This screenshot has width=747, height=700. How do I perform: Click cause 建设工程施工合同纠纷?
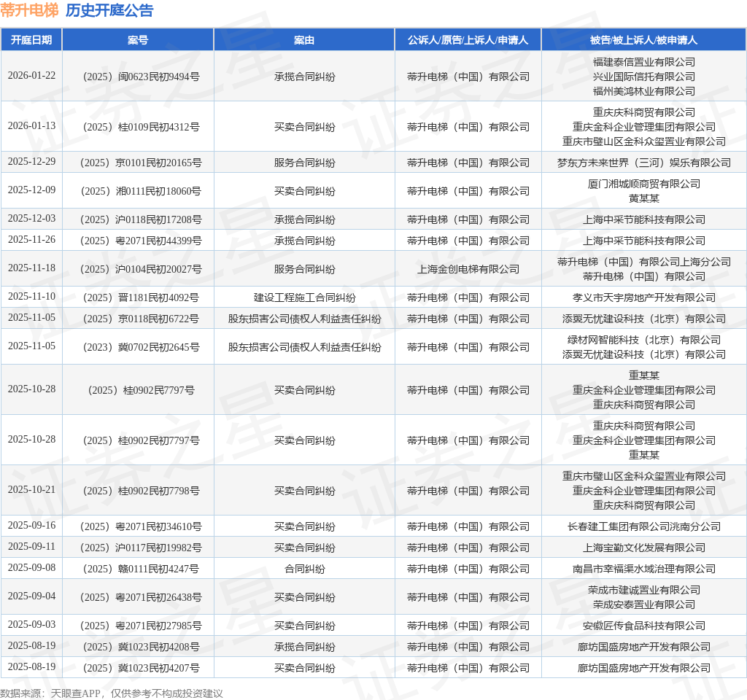304,297
